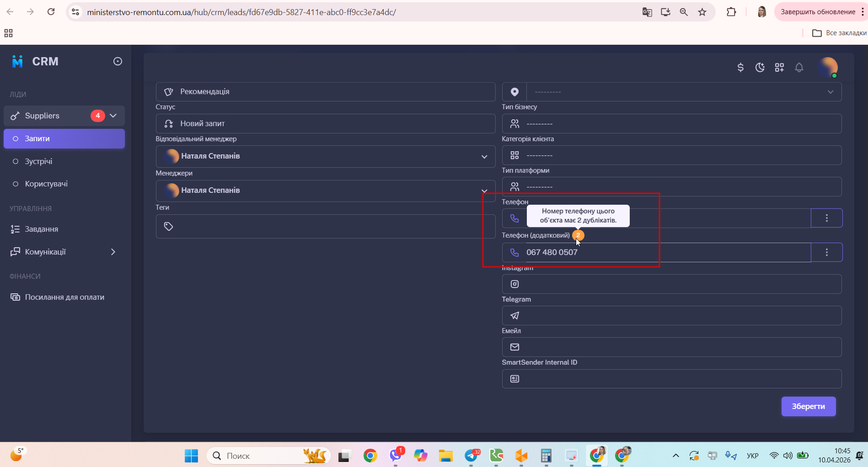The width and height of the screenshot is (868, 467).
Task: Open the finance dollar icon in the header
Action: [x=740, y=68]
